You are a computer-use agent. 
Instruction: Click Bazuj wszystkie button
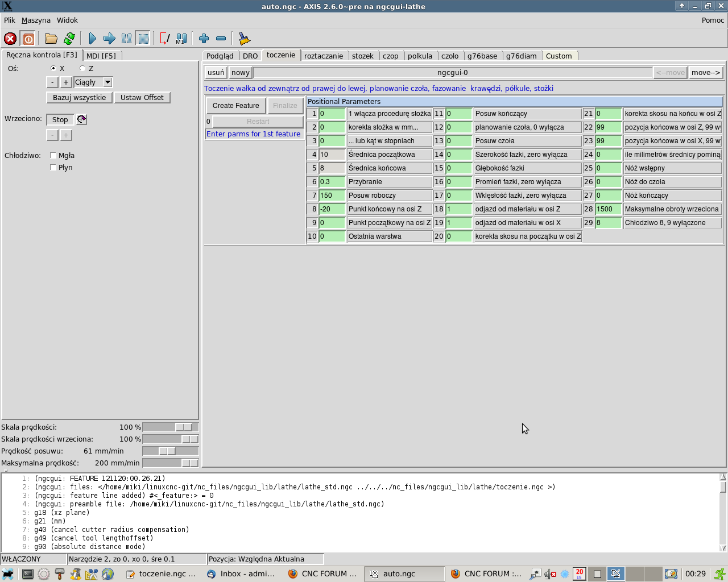pos(80,98)
